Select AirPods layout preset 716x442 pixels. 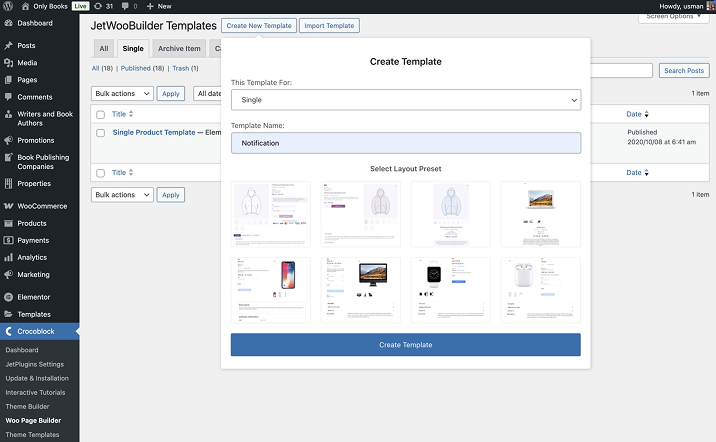pos(541,290)
